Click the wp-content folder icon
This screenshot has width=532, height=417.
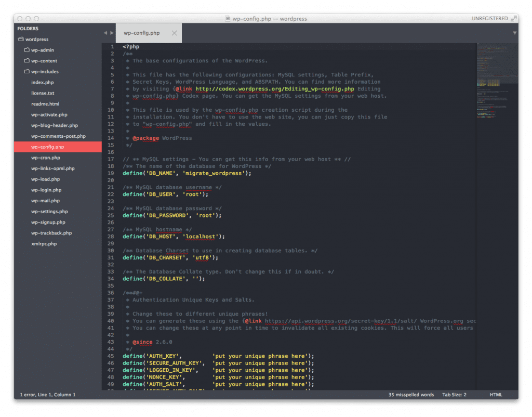click(x=27, y=61)
